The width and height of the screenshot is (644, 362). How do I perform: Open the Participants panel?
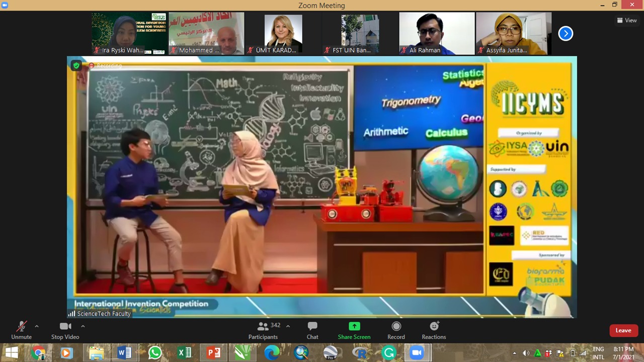pos(263,329)
